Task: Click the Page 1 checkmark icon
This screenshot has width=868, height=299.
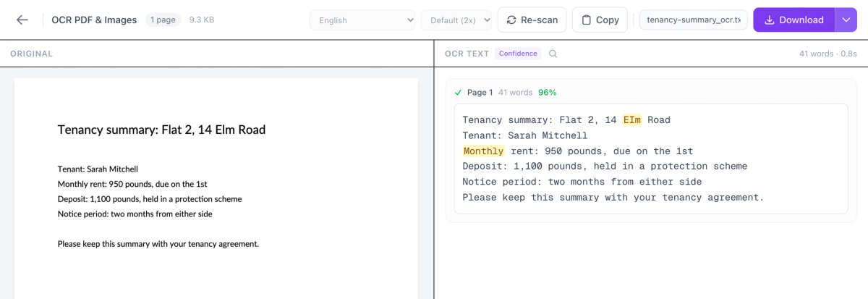Action: [458, 93]
